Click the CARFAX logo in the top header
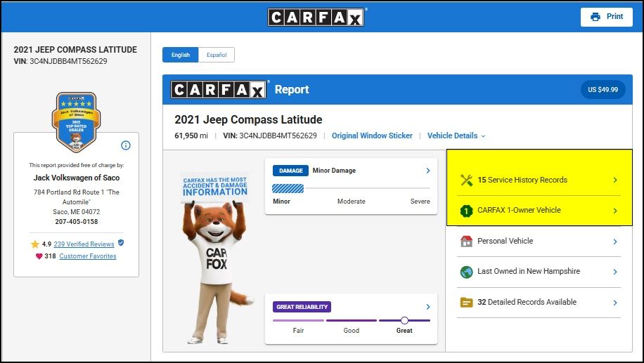Viewport: 644px width, 363px height. (x=316, y=18)
